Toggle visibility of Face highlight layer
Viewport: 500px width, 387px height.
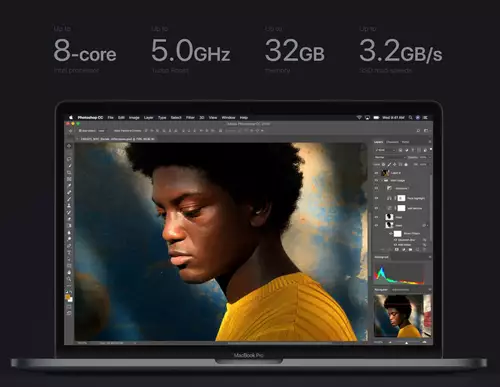pos(376,198)
